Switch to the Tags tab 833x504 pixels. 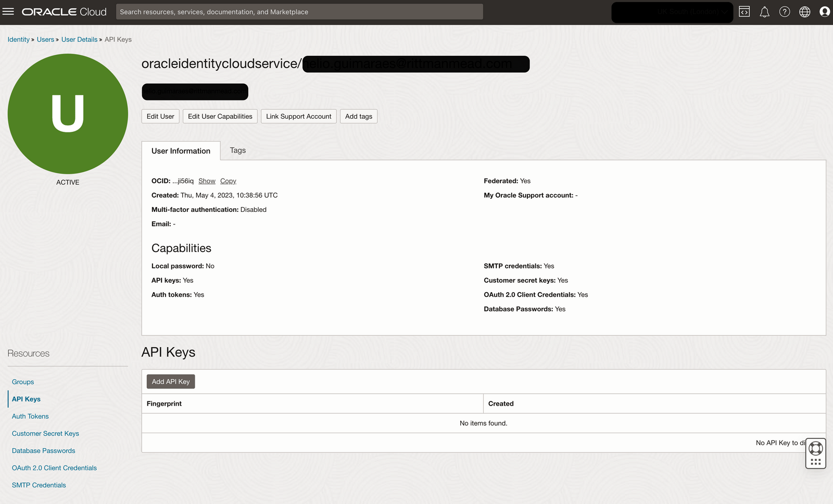click(x=237, y=150)
